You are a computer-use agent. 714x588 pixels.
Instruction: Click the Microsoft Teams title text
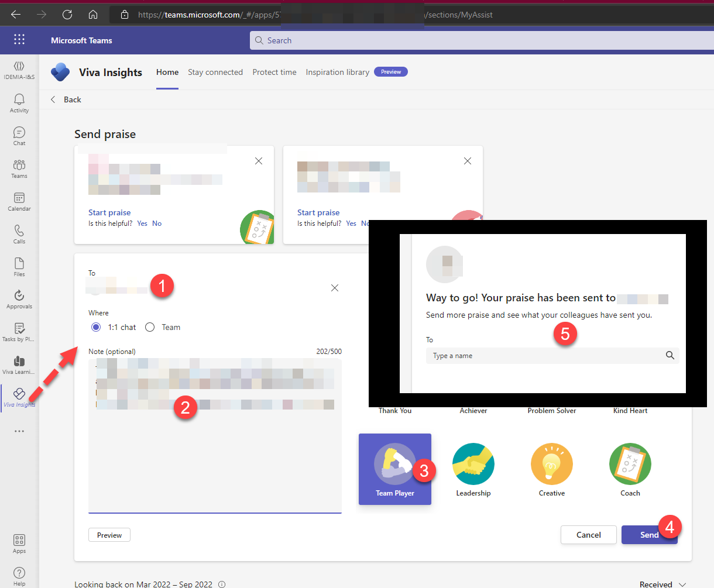coord(81,40)
